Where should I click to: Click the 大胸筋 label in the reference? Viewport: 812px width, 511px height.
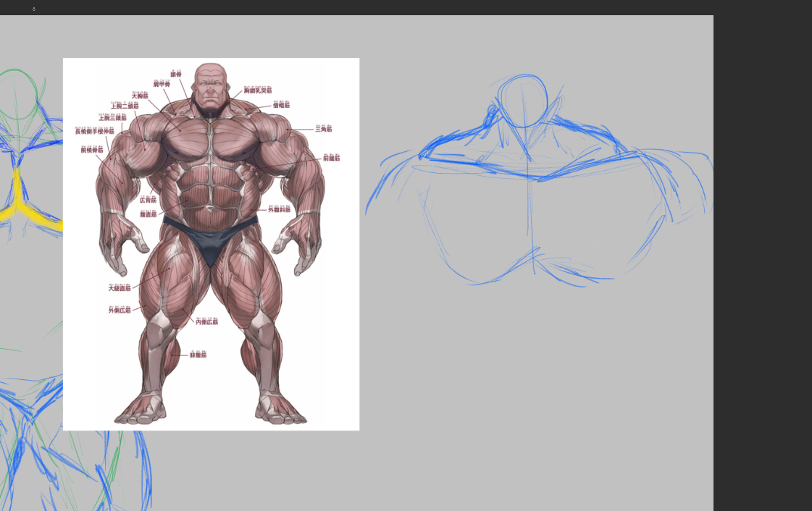point(140,95)
